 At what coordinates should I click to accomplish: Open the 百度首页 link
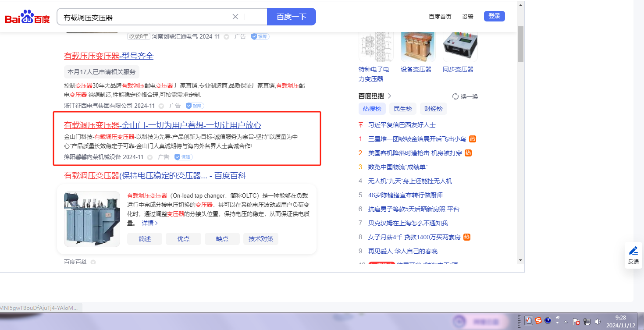(440, 17)
